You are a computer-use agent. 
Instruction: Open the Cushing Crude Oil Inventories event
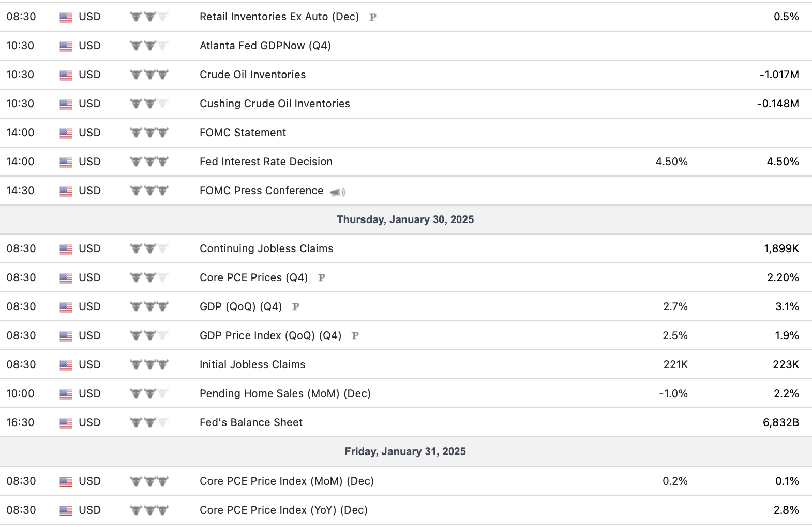coord(275,104)
